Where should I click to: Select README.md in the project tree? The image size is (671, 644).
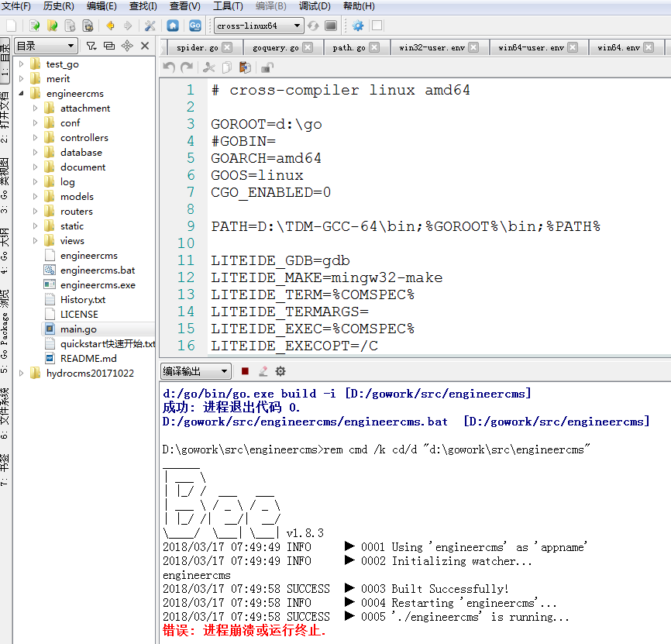point(87,358)
